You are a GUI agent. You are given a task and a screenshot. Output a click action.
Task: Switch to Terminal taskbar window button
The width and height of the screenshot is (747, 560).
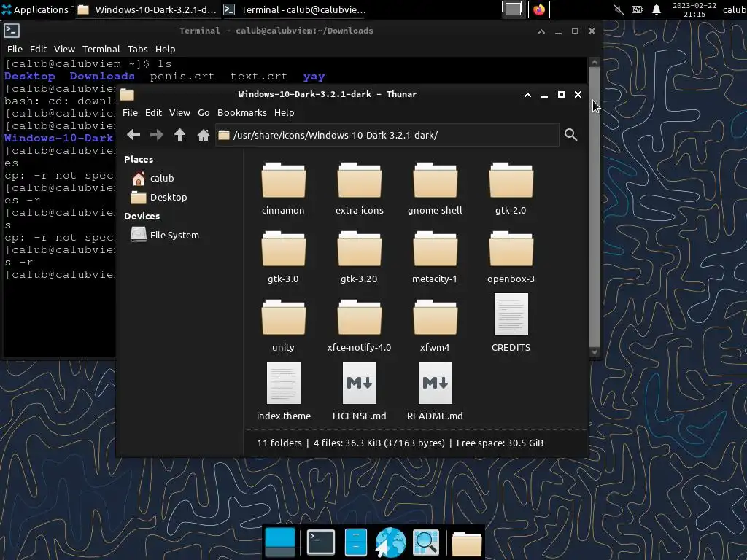click(295, 9)
